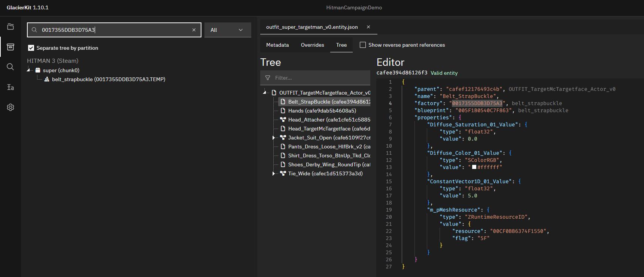Open the search sidebar icon
Screen dimensions: 644x277
(x=10, y=67)
